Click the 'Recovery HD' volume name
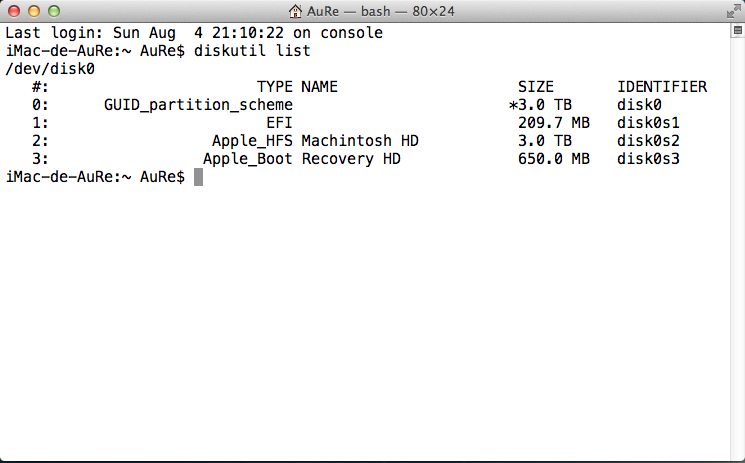Screen dimensions: 745x463 351,159
